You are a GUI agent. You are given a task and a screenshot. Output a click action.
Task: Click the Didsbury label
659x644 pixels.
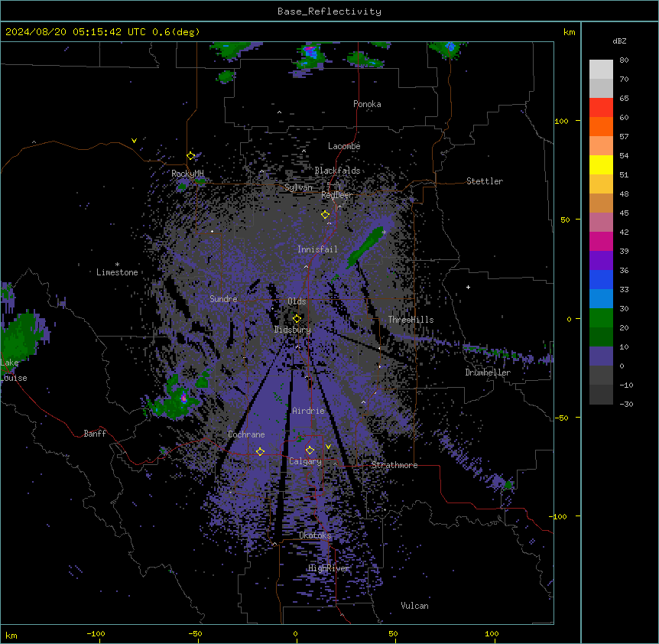tap(293, 330)
